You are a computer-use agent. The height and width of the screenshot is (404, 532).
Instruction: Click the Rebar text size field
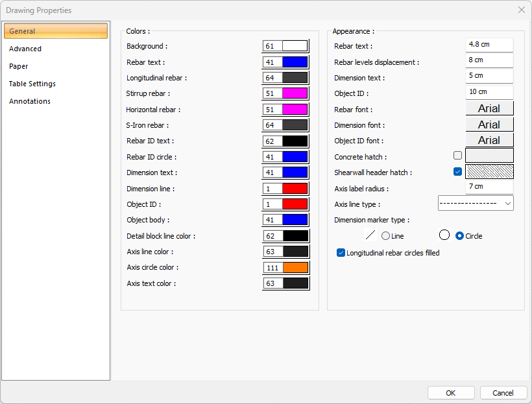[x=489, y=45]
